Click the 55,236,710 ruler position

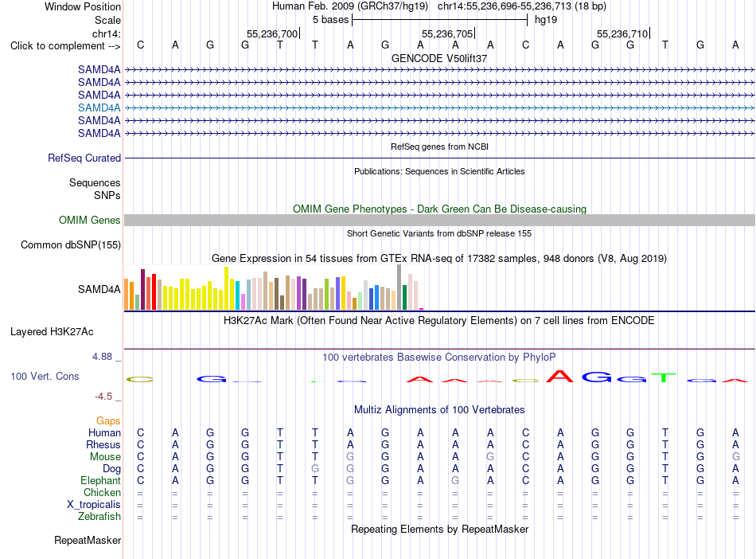coord(623,33)
